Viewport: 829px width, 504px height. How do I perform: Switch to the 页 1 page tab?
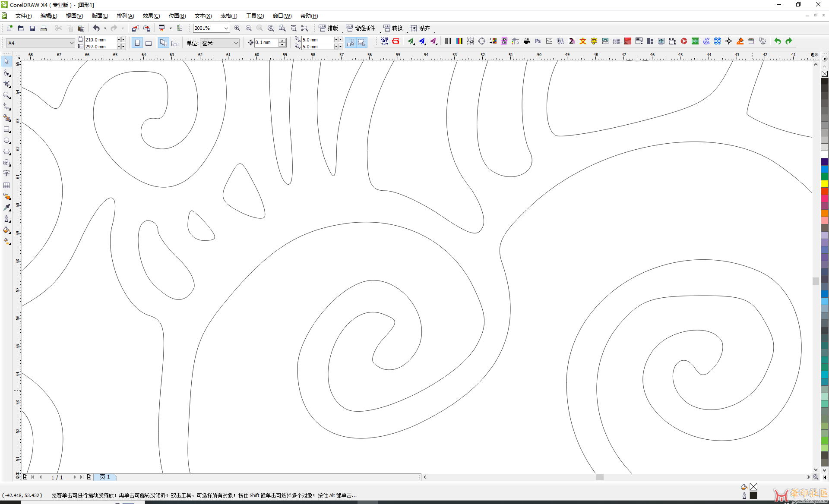point(105,477)
